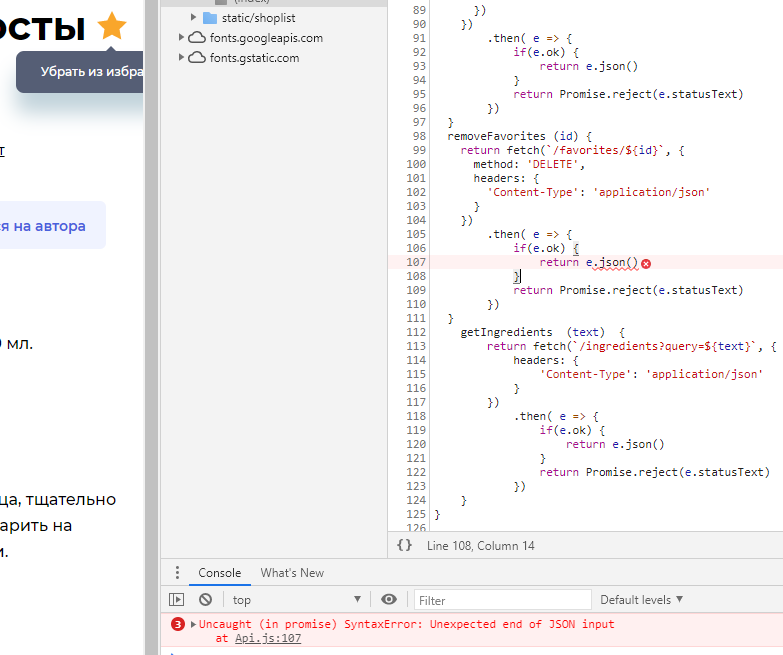Switch to the Console tab
The image size is (783, 655).
pyautogui.click(x=220, y=573)
